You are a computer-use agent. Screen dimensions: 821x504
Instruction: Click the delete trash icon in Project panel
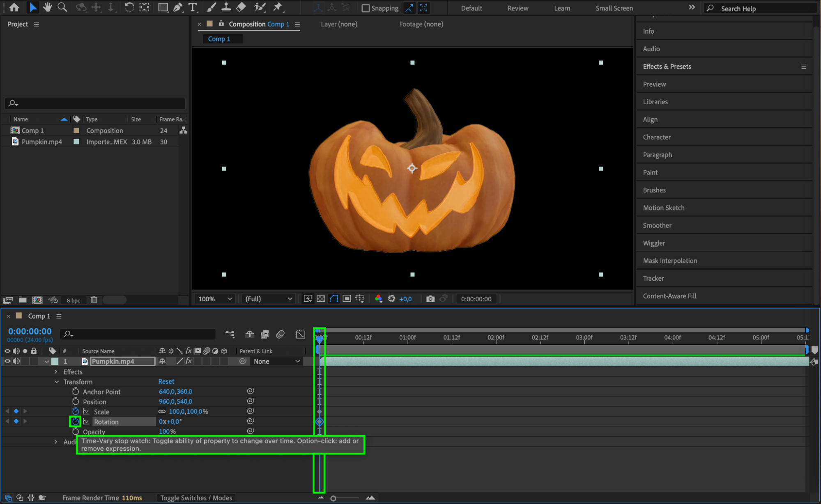click(94, 300)
